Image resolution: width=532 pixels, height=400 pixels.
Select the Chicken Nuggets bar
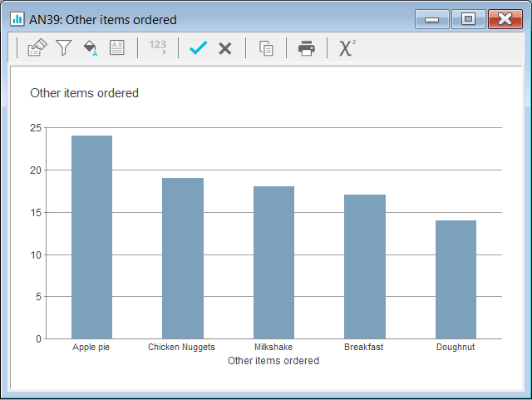[x=183, y=258]
